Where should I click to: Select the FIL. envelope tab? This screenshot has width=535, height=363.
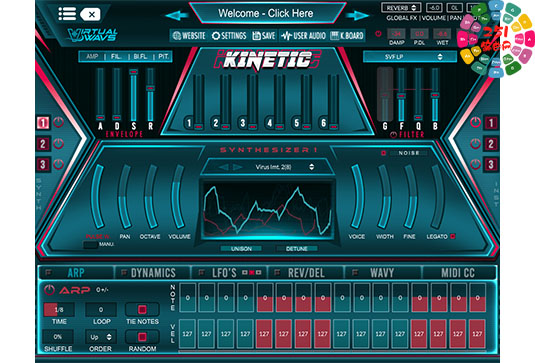coord(116,57)
